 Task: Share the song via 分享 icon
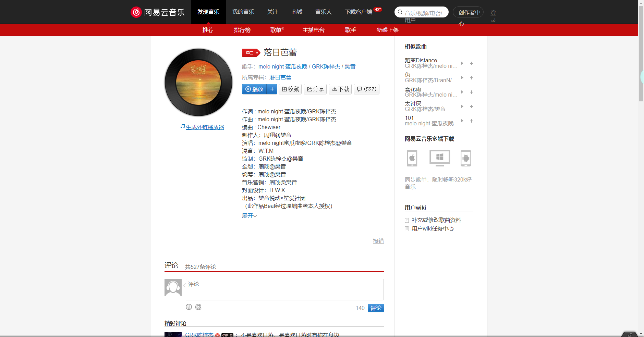point(315,89)
